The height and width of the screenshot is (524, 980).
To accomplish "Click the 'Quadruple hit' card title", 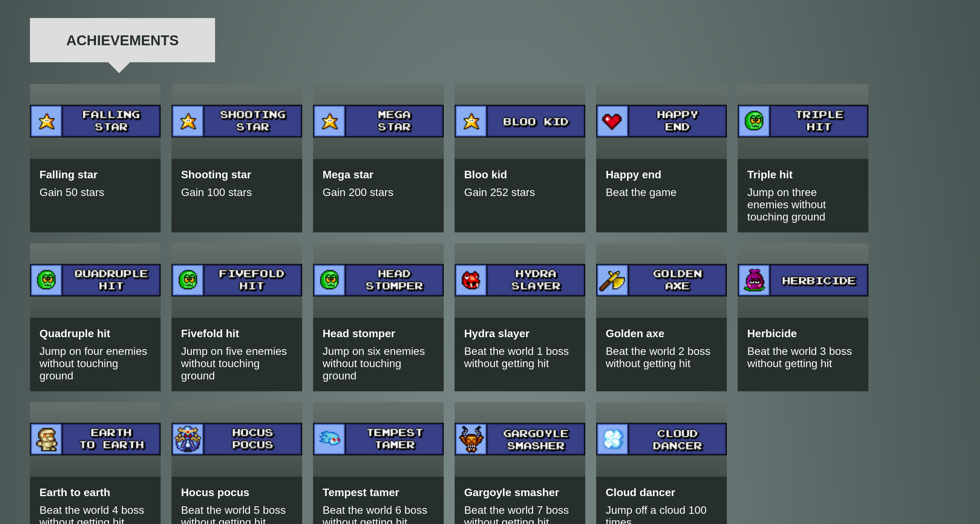I will click(x=75, y=334).
